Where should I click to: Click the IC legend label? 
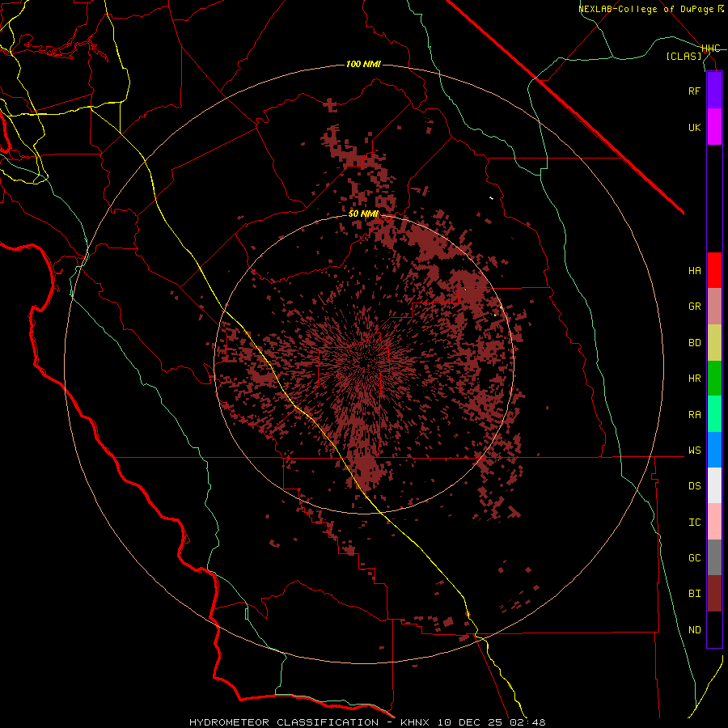(x=694, y=523)
